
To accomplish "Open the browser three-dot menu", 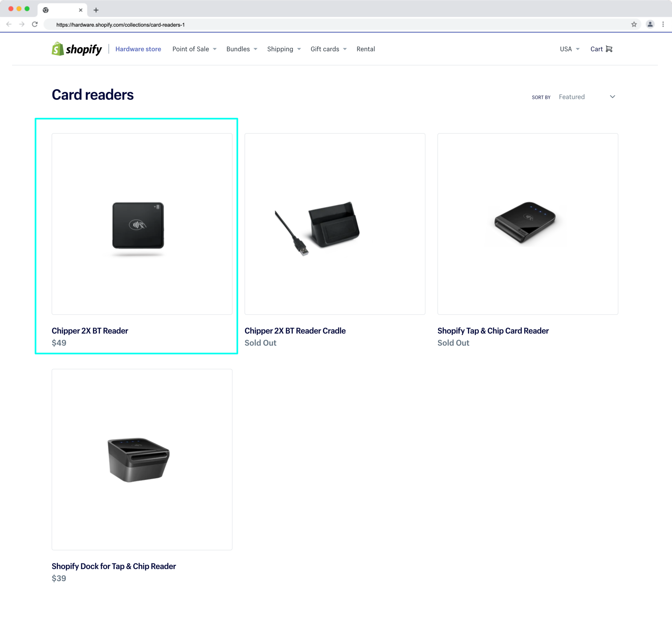I will pos(662,24).
